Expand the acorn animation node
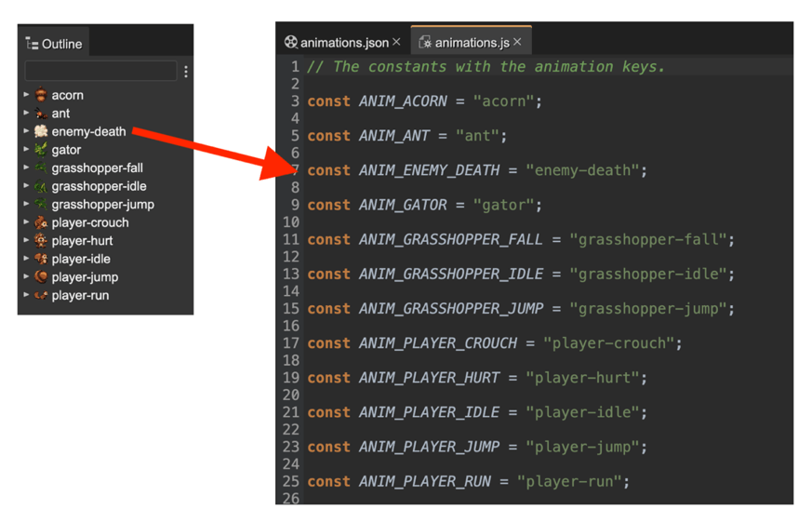The height and width of the screenshot is (523, 812). point(26,95)
